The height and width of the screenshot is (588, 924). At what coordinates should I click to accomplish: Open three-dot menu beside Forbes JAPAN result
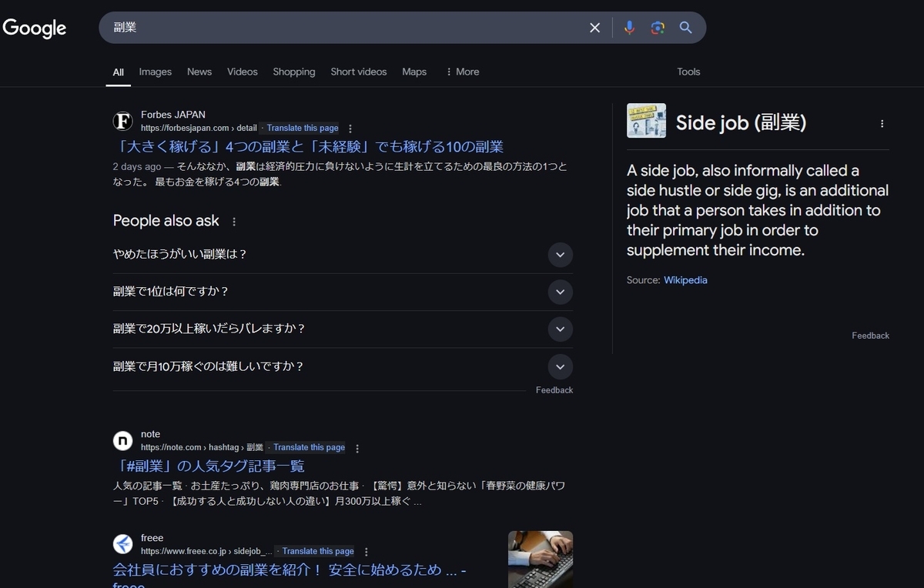coord(350,129)
